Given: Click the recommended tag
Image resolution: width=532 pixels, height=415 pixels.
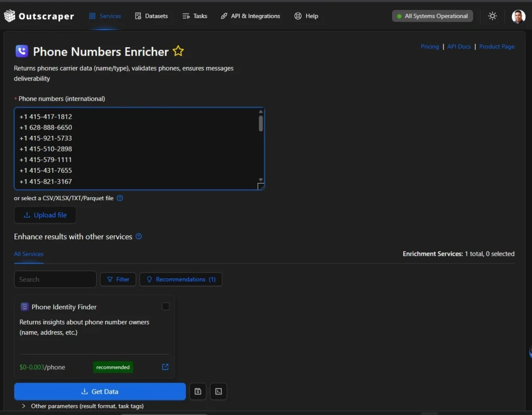Looking at the screenshot, I should click(113, 367).
